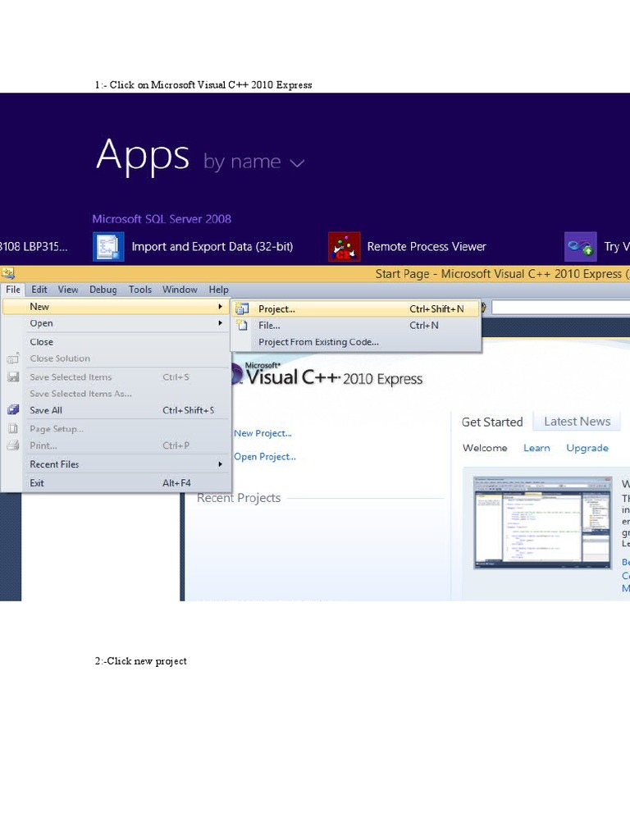Click the New Project... link

(262, 433)
